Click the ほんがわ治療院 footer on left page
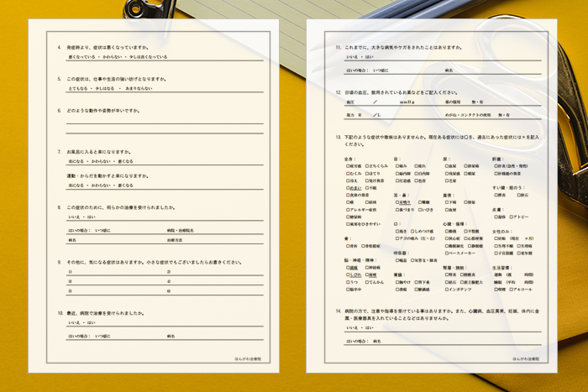 [249, 358]
